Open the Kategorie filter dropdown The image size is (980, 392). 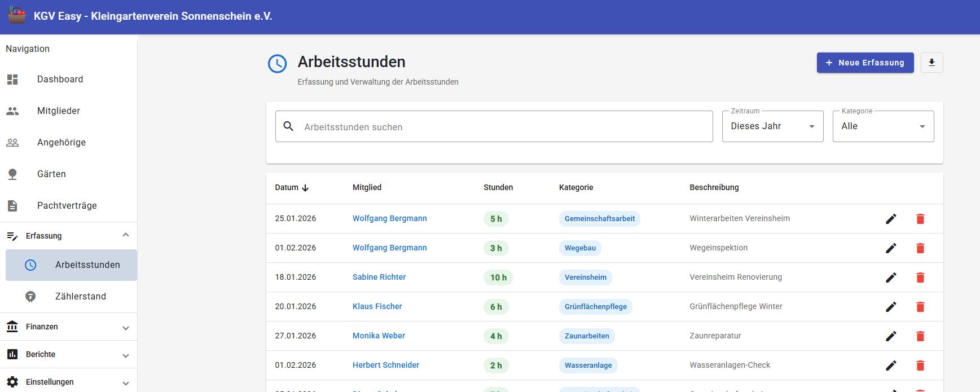(x=883, y=126)
